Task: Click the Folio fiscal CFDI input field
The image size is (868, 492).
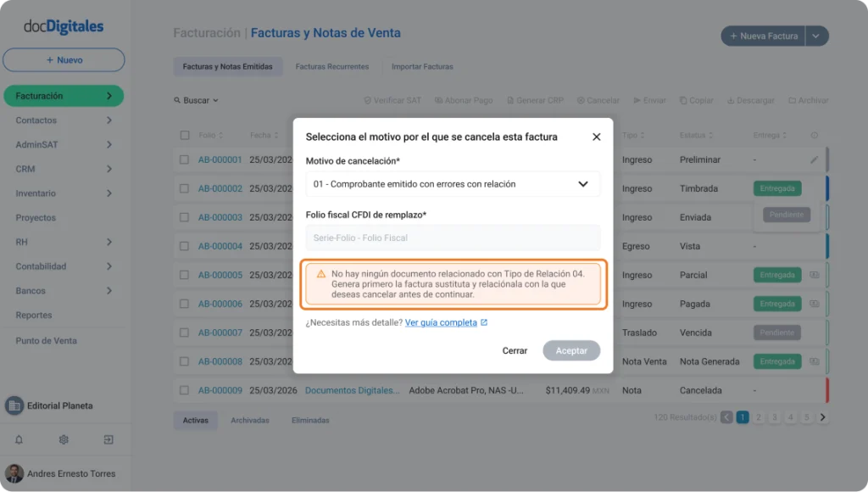Action: (x=453, y=238)
